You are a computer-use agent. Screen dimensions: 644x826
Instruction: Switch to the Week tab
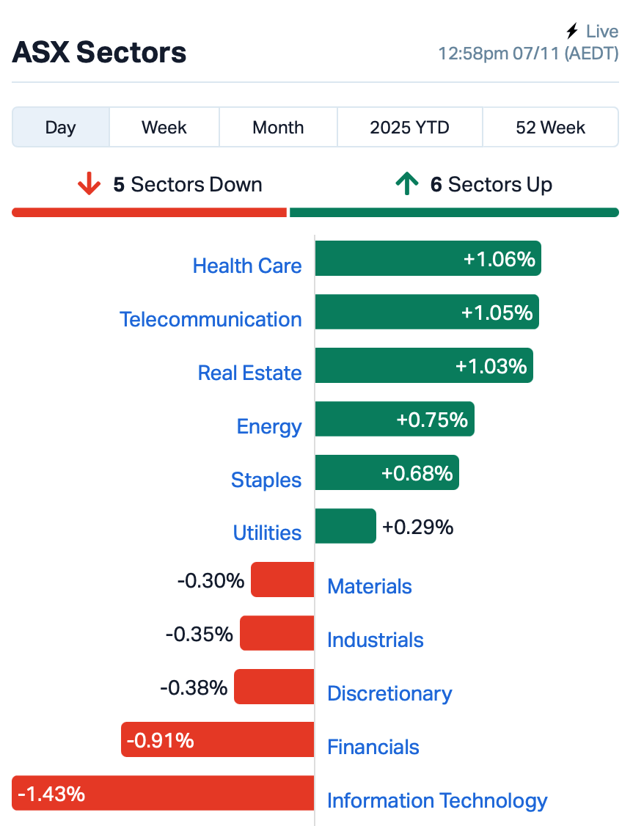tap(164, 127)
